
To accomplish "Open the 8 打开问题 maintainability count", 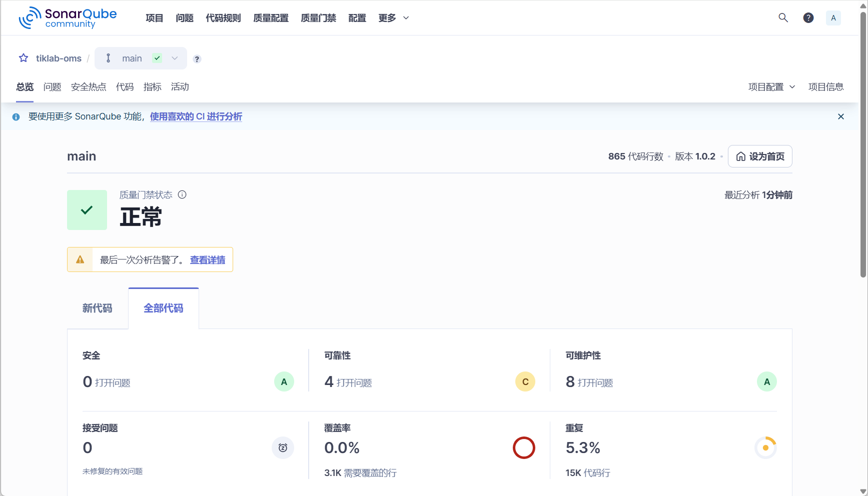I will (x=589, y=382).
